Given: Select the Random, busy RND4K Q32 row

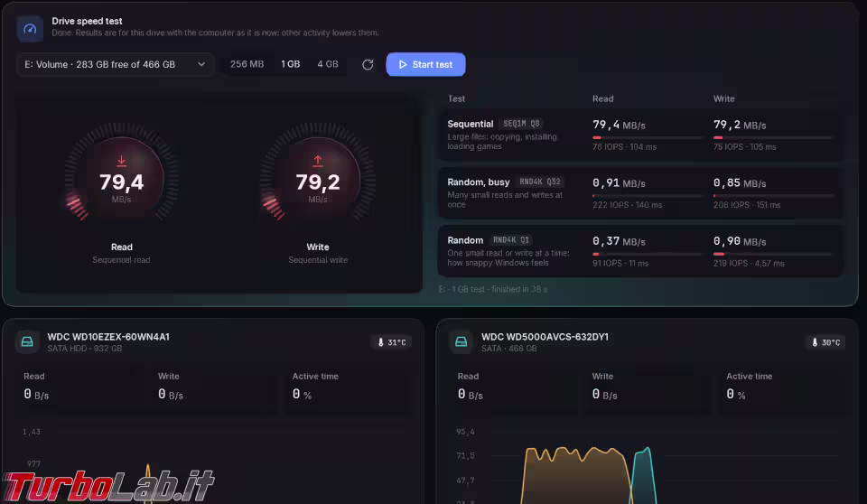Looking at the screenshot, I should pos(639,192).
